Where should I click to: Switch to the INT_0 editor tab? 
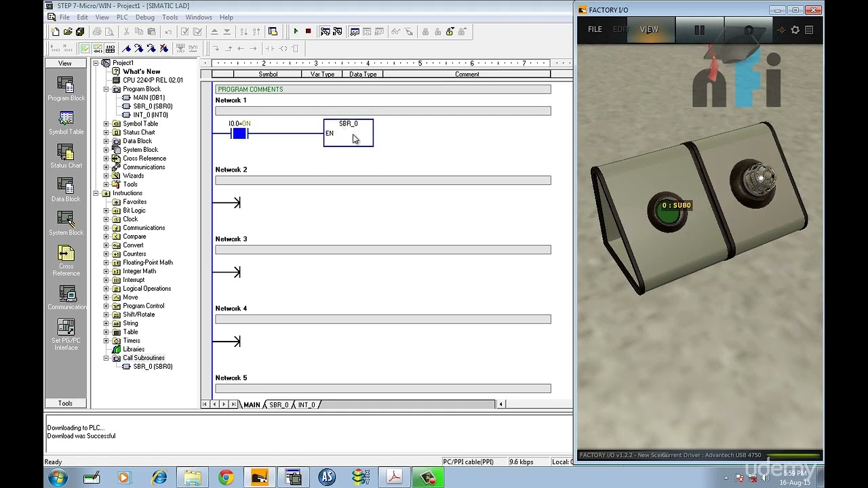[307, 405]
